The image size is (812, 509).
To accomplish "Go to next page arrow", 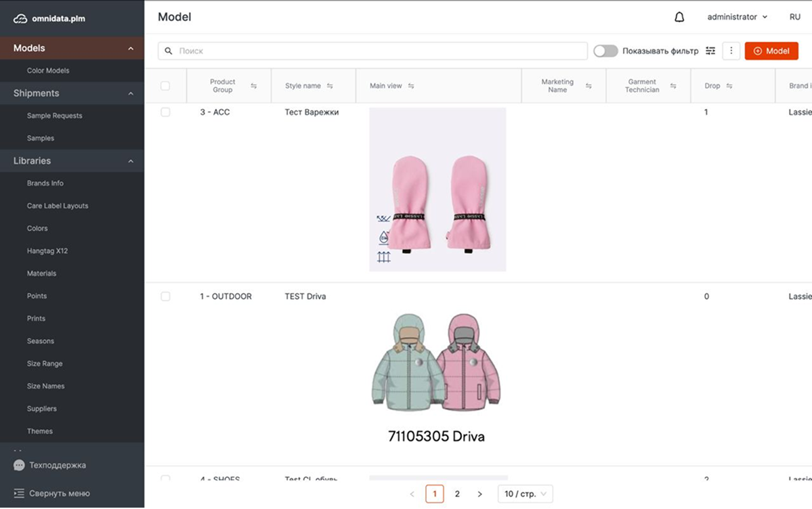I will 479,494.
